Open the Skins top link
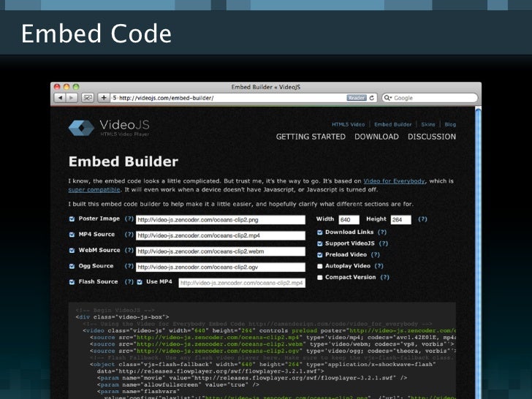Viewport: 532px width, 399px height. [x=428, y=124]
